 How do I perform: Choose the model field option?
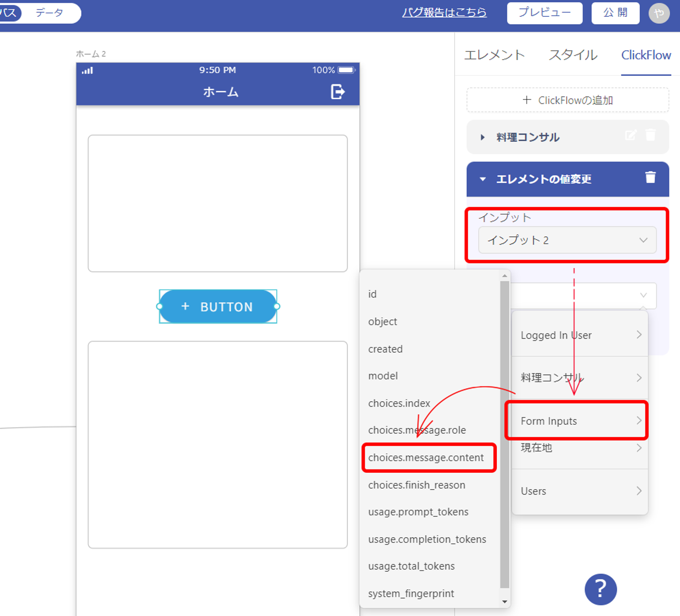click(383, 376)
